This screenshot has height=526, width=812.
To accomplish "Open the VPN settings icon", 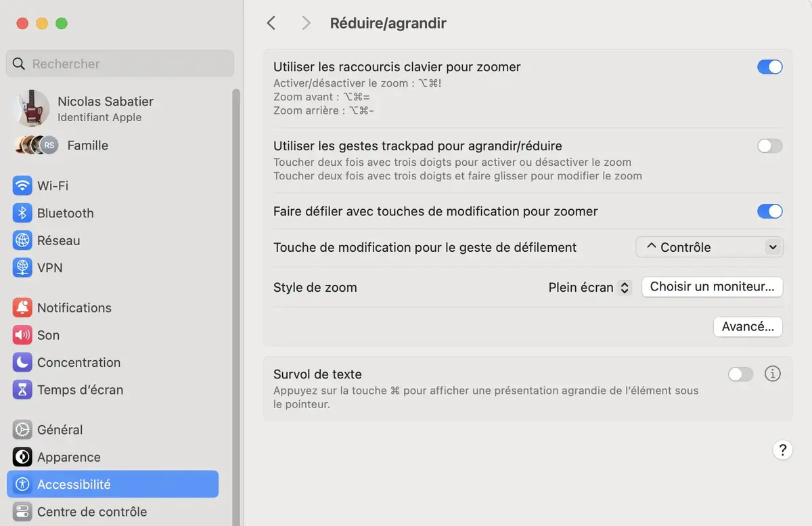I will [22, 268].
